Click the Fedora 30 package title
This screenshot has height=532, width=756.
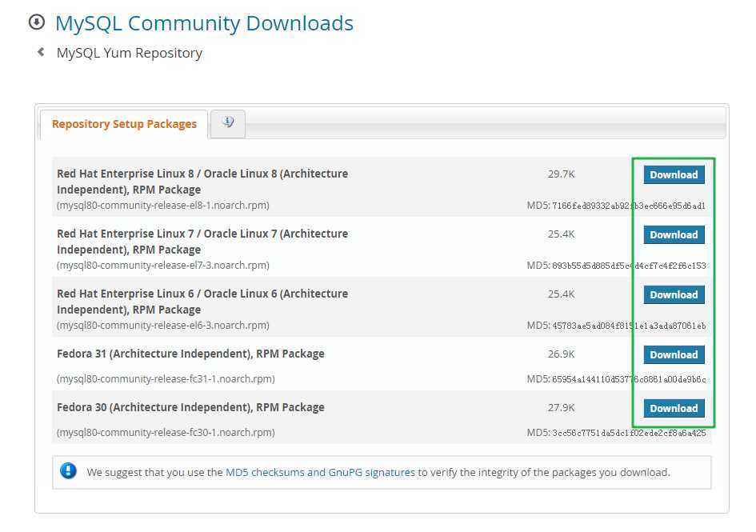pyautogui.click(x=190, y=407)
